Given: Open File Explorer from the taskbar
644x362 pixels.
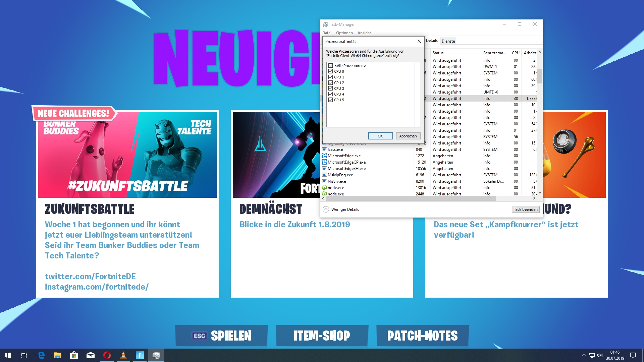Looking at the screenshot, I should tap(58, 355).
